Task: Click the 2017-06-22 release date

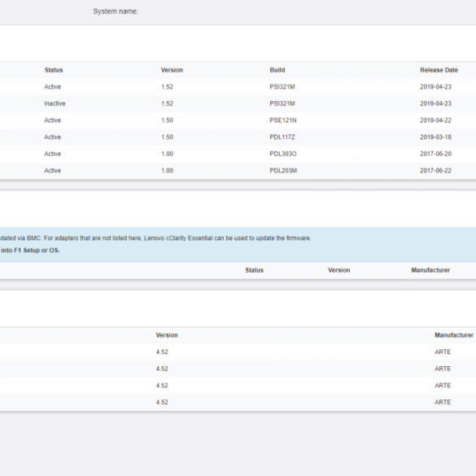Action: (435, 171)
